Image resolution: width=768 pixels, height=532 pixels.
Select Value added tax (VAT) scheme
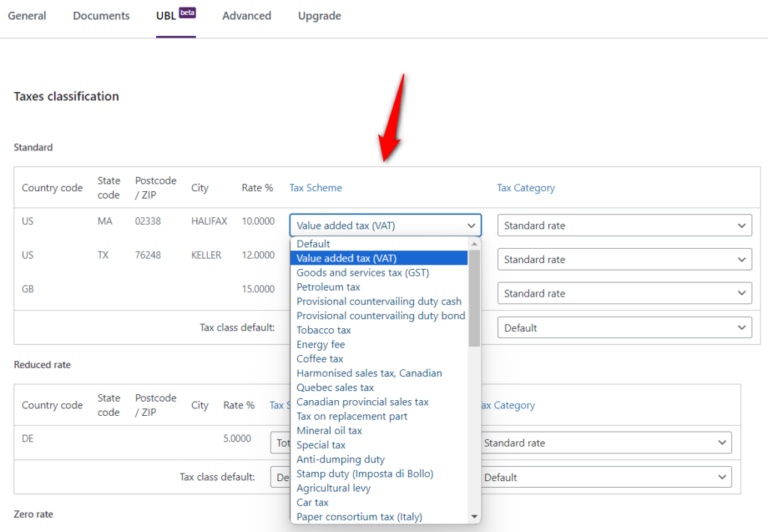(x=347, y=258)
